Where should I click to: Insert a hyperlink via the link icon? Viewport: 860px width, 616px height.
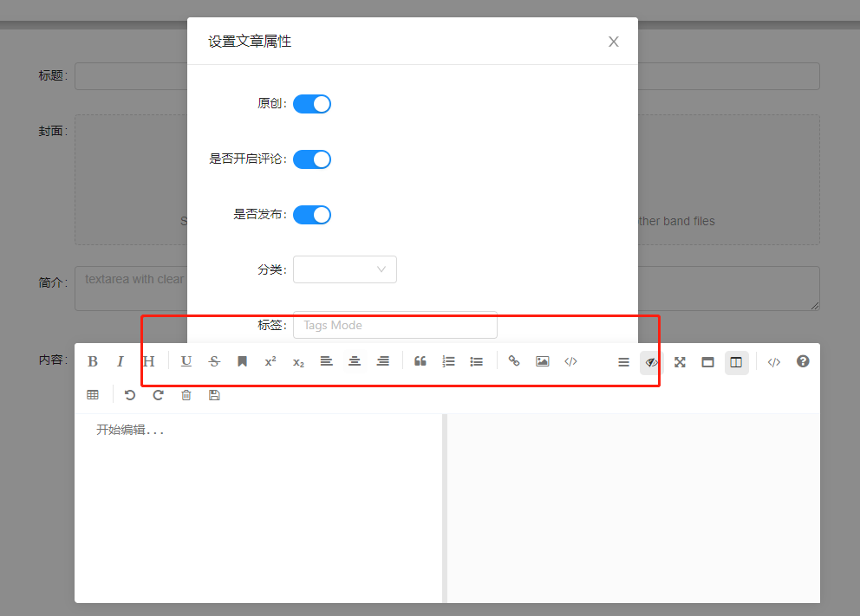tap(514, 361)
